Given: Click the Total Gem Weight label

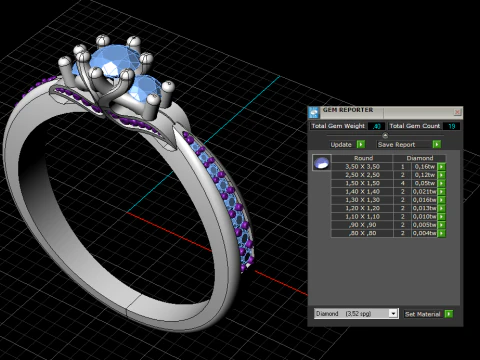Looking at the screenshot, I should coord(338,126).
